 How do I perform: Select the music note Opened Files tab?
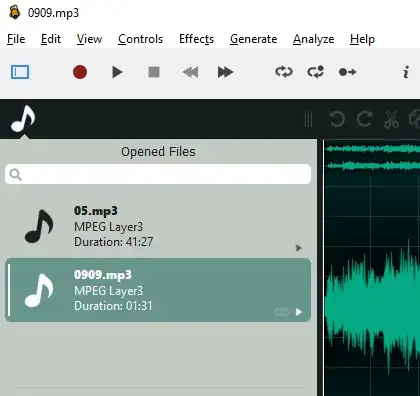(23, 118)
